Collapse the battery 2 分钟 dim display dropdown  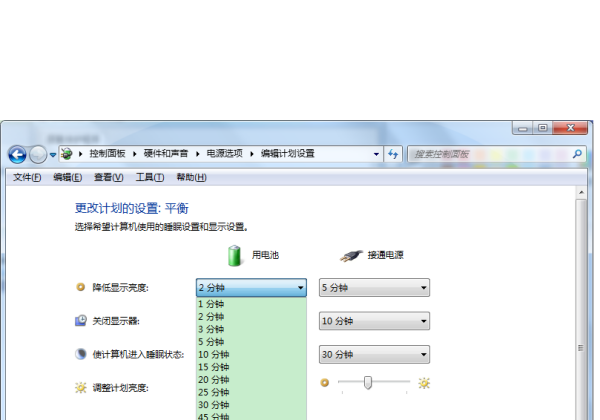point(251,288)
